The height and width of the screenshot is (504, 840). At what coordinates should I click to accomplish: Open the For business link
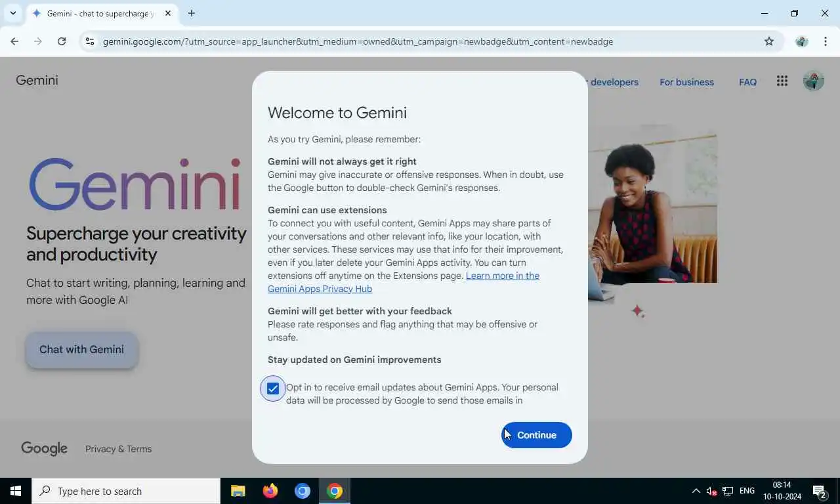pos(686,82)
